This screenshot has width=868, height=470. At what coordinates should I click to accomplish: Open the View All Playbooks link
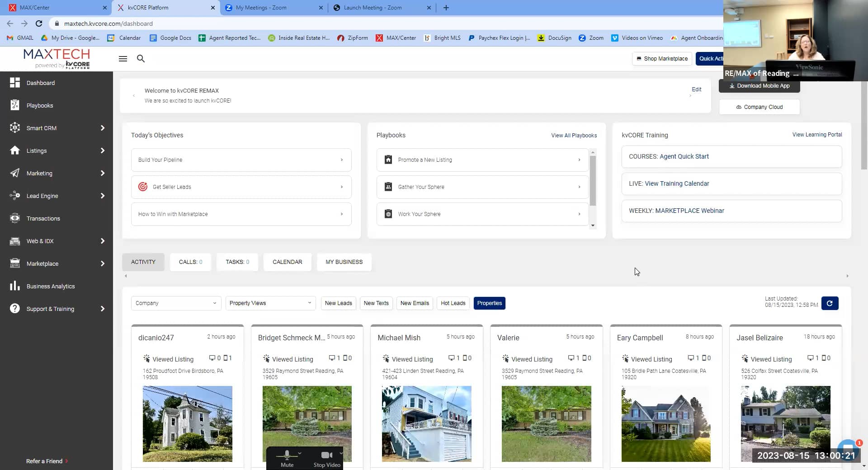[x=574, y=136]
